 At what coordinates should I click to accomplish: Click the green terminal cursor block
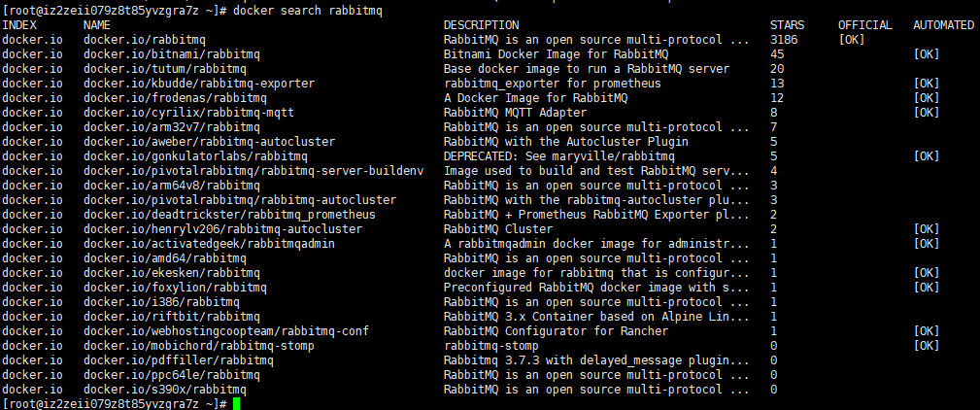tap(236, 404)
